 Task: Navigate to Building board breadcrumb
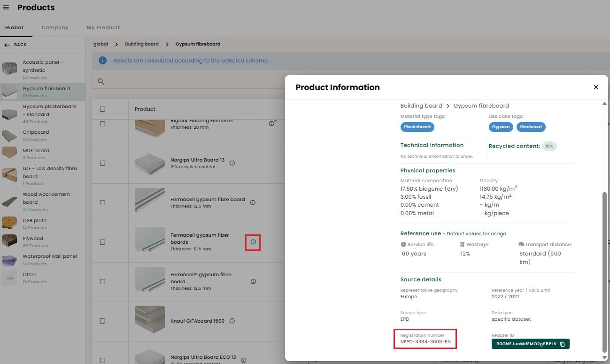pyautogui.click(x=142, y=44)
